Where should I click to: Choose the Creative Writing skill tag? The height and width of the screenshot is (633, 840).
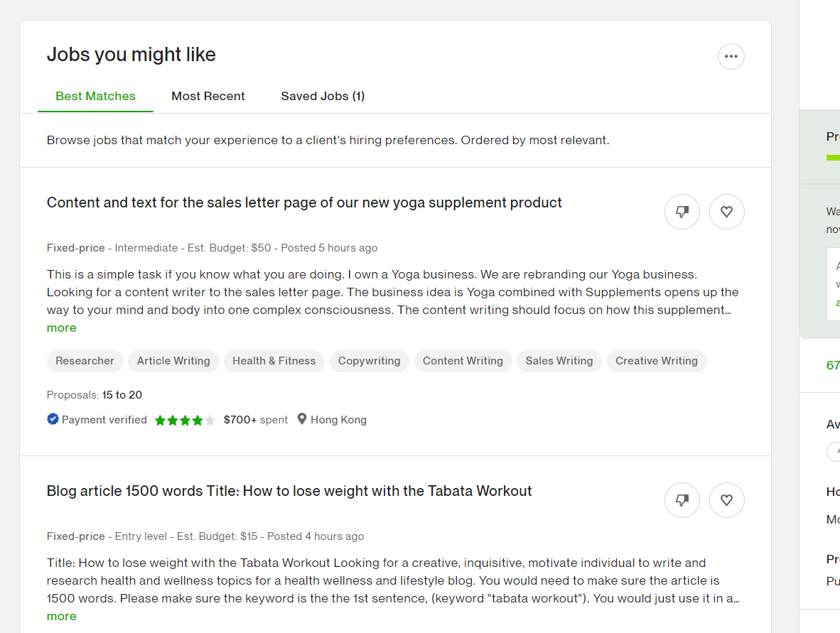click(656, 361)
